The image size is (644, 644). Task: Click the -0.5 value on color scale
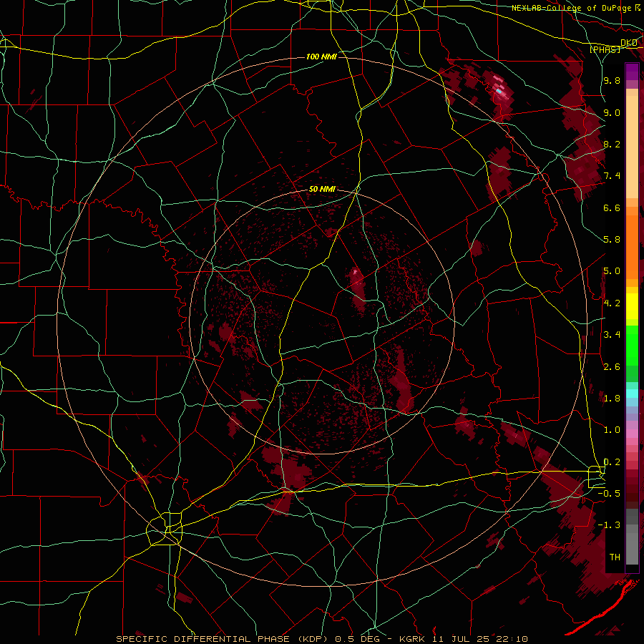[609, 494]
